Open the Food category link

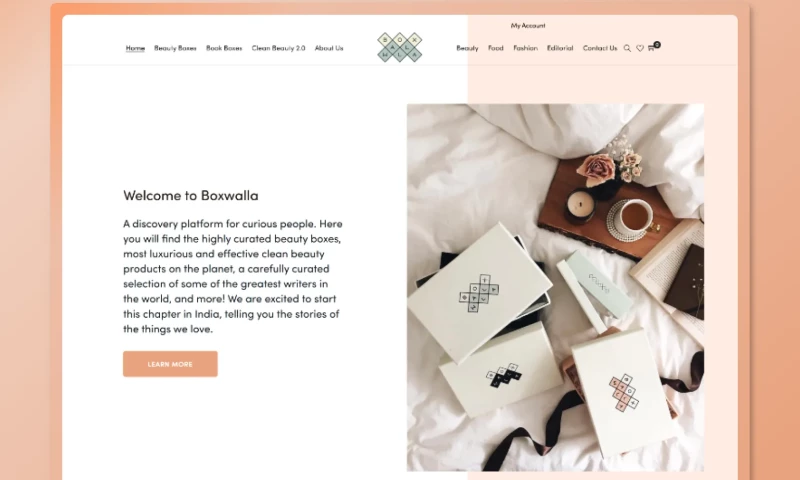[495, 48]
